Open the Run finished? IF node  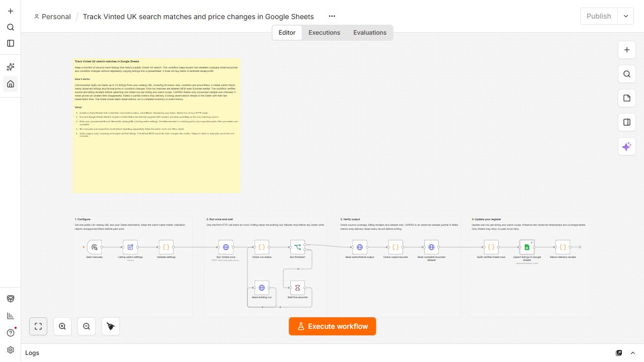point(297,247)
